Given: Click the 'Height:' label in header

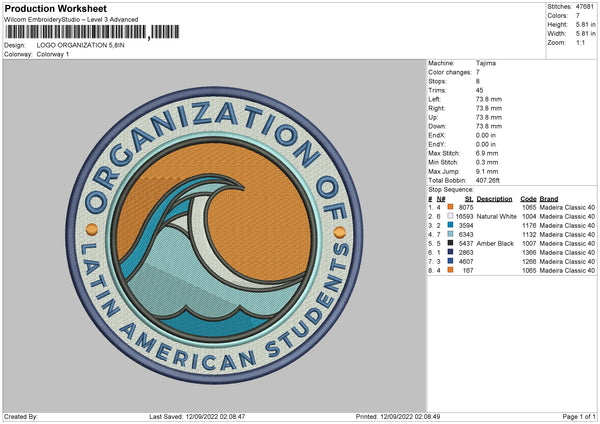Looking at the screenshot, I should tap(557, 24).
